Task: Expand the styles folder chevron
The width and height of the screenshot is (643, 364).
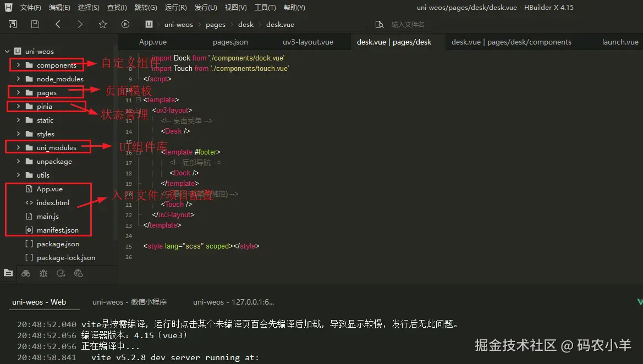Action: coord(18,134)
